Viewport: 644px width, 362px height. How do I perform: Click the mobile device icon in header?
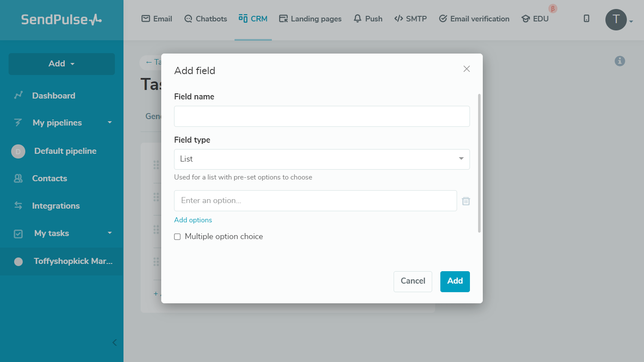[x=587, y=18]
